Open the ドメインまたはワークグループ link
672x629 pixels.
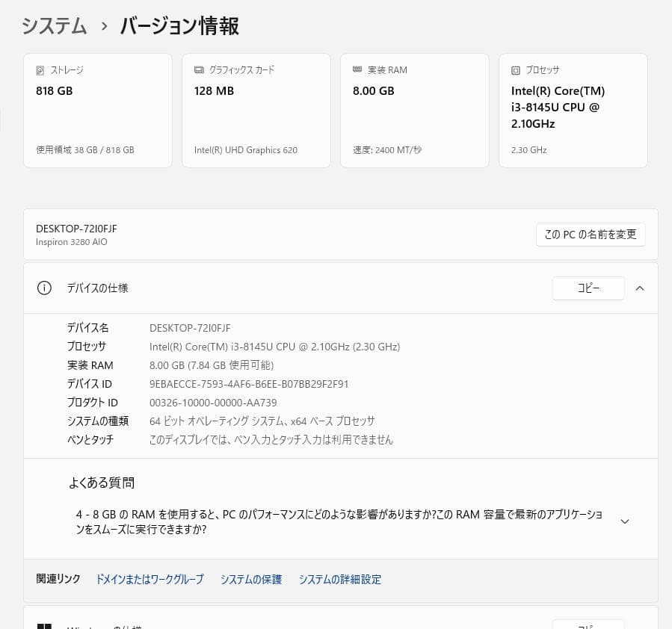coord(149,579)
